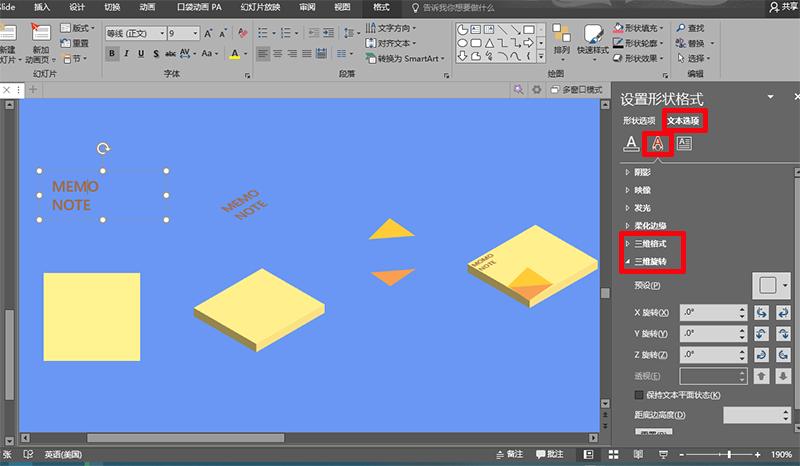Open the Text Effects icon tab
The image size is (800, 466).
657,144
